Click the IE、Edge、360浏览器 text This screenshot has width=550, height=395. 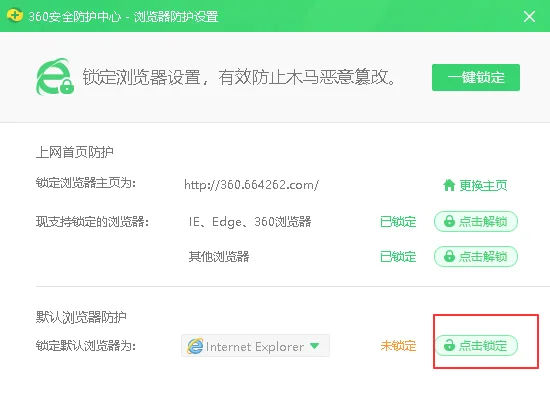coord(250,222)
